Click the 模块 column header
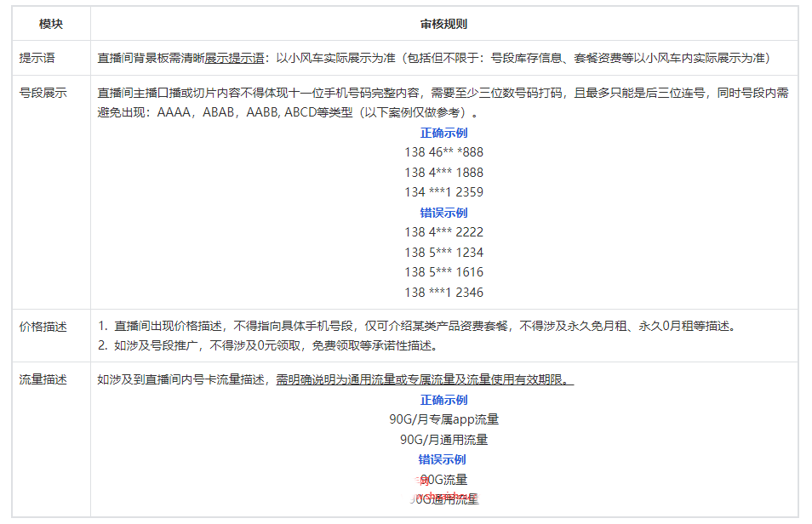Viewport: 812px width, 524px height. (x=51, y=25)
